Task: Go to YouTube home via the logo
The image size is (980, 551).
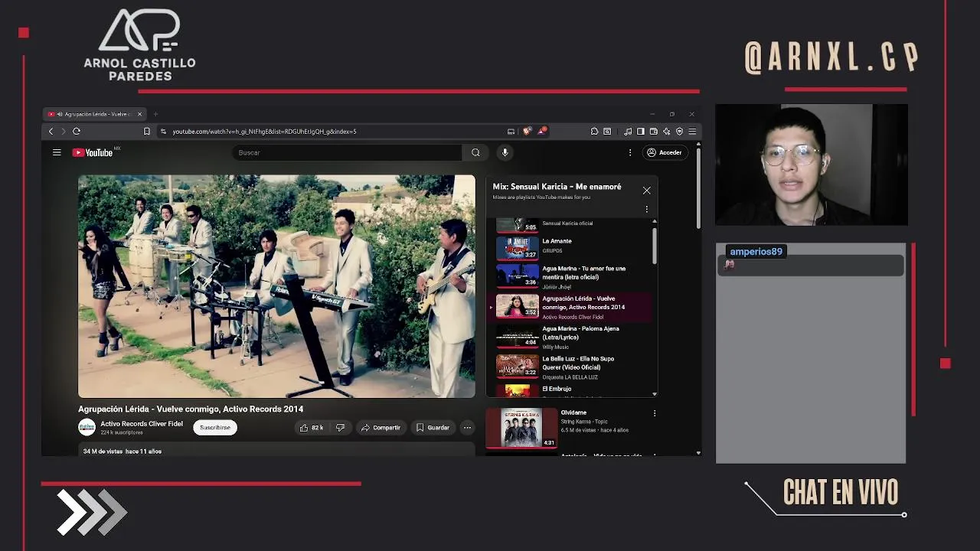Action: [x=93, y=152]
